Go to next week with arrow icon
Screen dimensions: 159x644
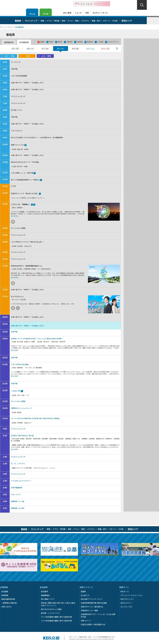pyautogui.click(x=117, y=48)
